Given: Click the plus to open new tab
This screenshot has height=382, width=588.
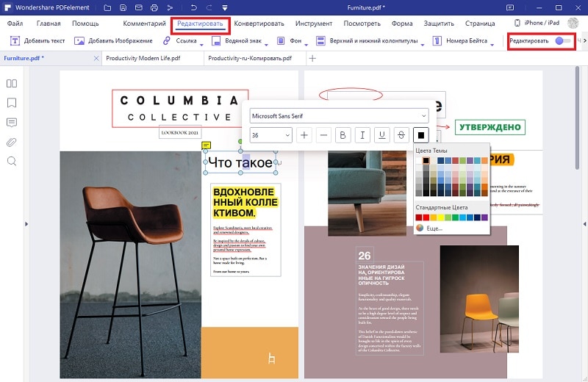Looking at the screenshot, I should [312, 58].
